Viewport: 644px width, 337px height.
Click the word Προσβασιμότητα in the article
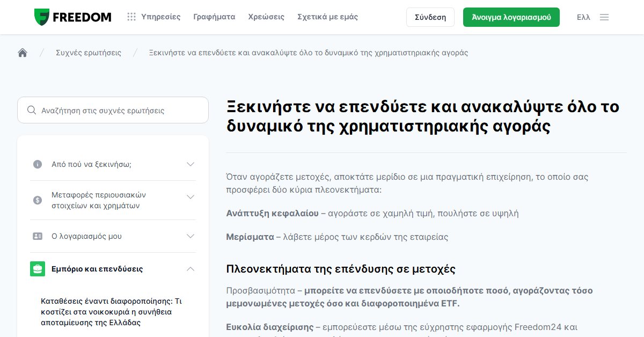tap(261, 291)
